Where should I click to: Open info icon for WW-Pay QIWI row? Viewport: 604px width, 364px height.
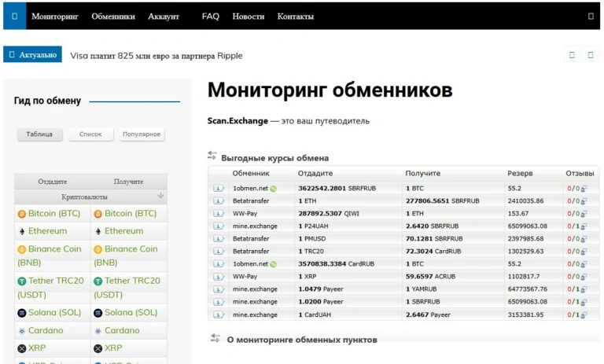point(219,213)
